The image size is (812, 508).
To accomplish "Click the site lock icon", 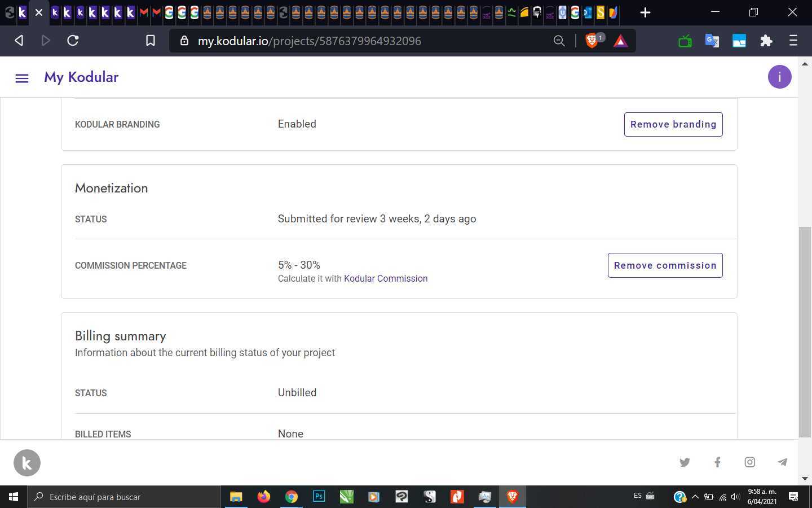I will point(184,41).
